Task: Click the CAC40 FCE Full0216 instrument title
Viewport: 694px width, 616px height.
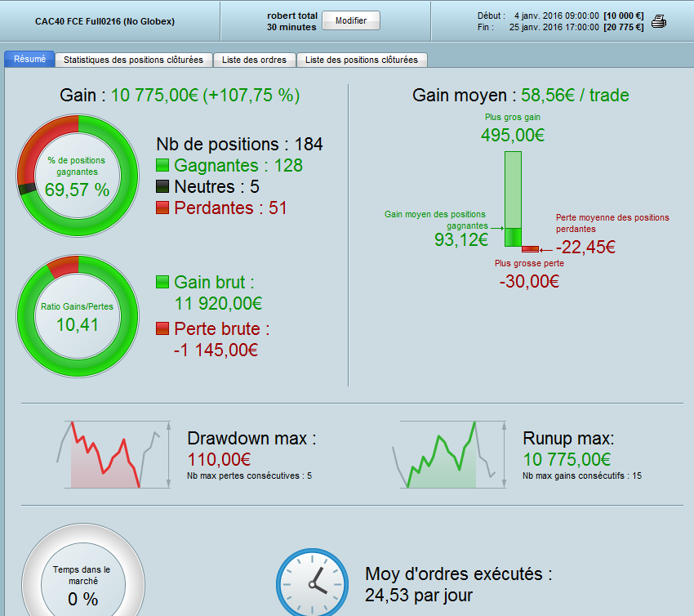Action: point(105,21)
